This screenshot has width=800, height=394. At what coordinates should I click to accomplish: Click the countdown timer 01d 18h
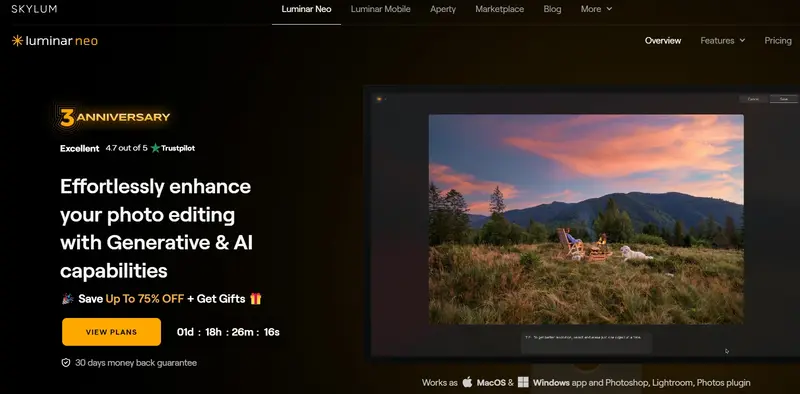(228, 332)
